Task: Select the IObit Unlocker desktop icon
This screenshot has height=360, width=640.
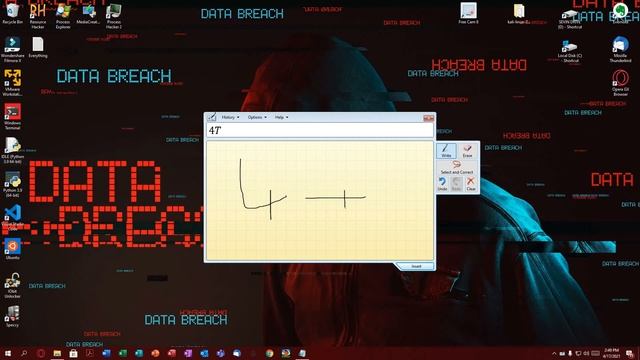Action: (x=12, y=285)
